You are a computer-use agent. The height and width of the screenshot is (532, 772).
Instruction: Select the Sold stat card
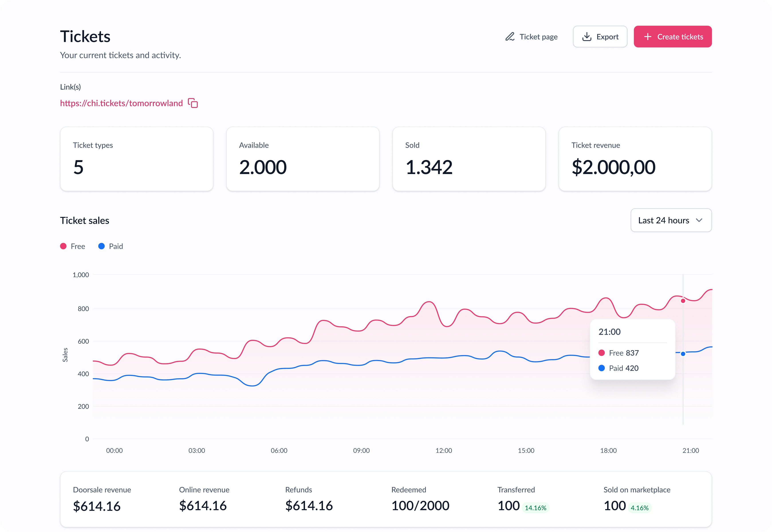469,159
